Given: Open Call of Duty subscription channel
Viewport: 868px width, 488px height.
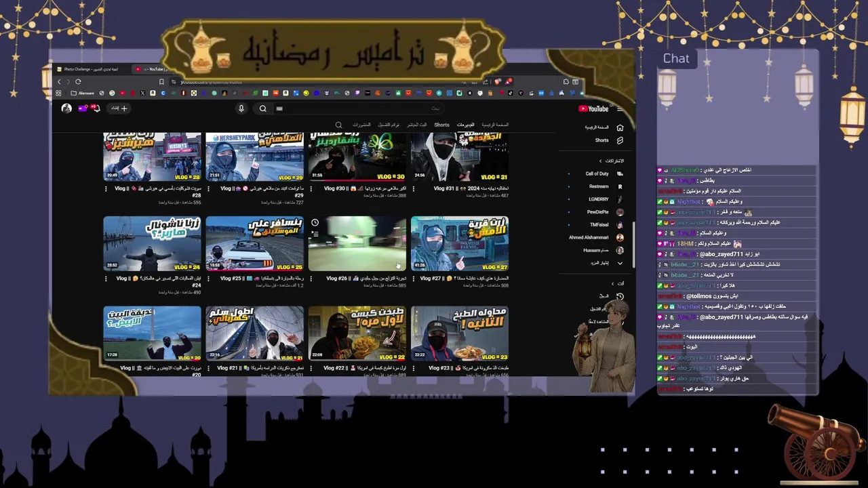Looking at the screenshot, I should tap(597, 174).
